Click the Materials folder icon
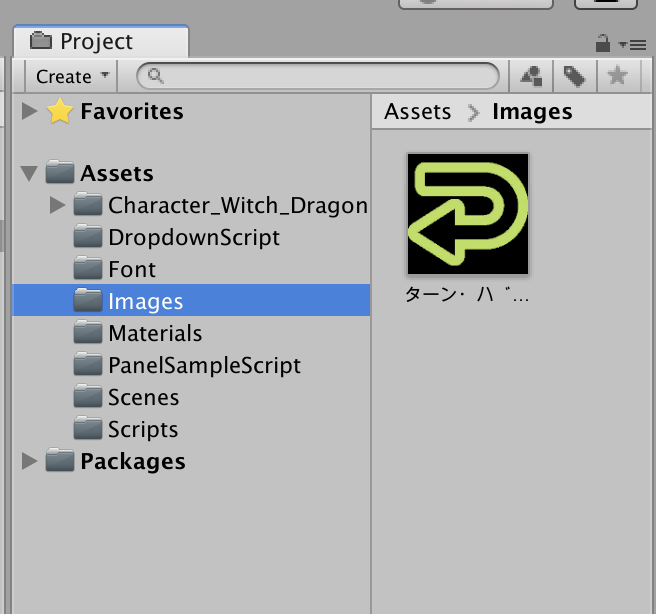 point(88,333)
